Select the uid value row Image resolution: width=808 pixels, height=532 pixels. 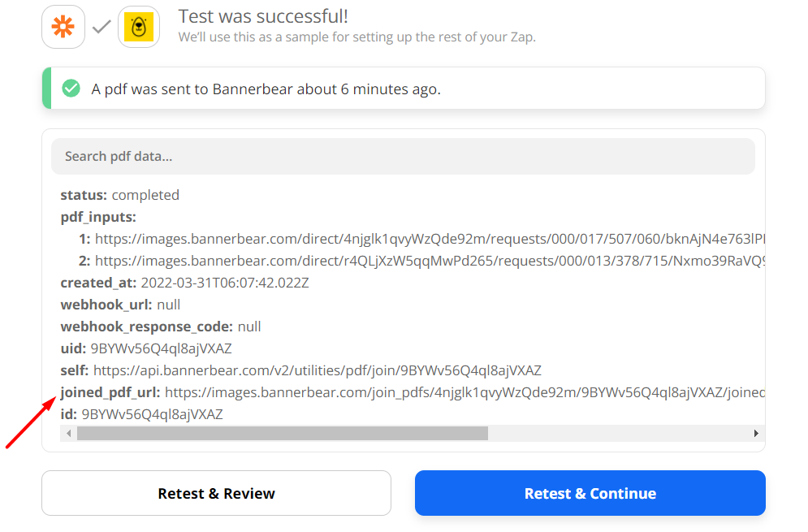click(146, 348)
